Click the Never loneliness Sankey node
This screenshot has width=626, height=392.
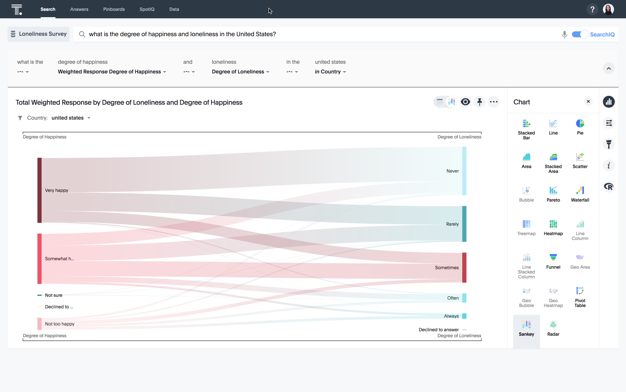(x=464, y=171)
